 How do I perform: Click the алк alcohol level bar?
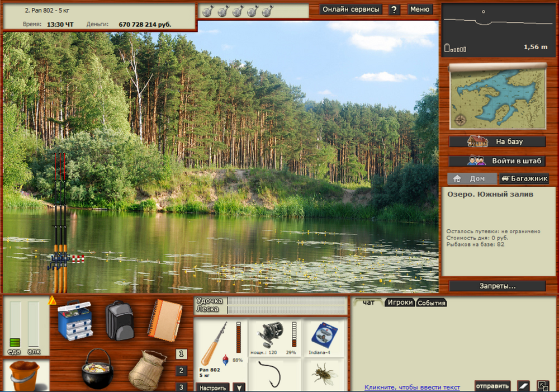[34, 324]
